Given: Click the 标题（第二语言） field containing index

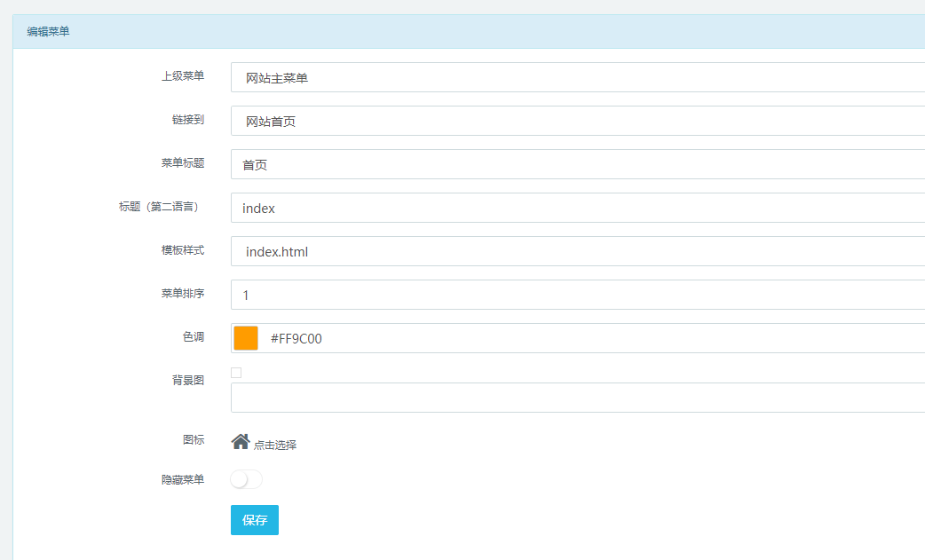Looking at the screenshot, I should click(577, 208).
